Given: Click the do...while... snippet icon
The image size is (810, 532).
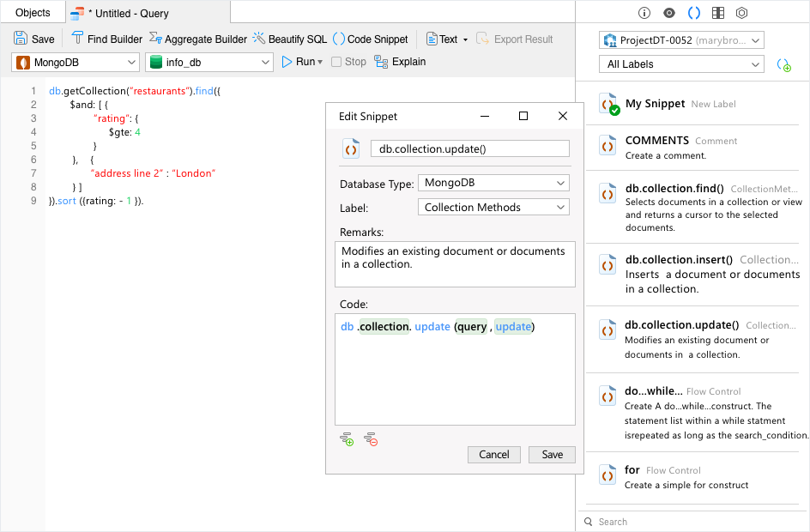Looking at the screenshot, I should tap(607, 396).
